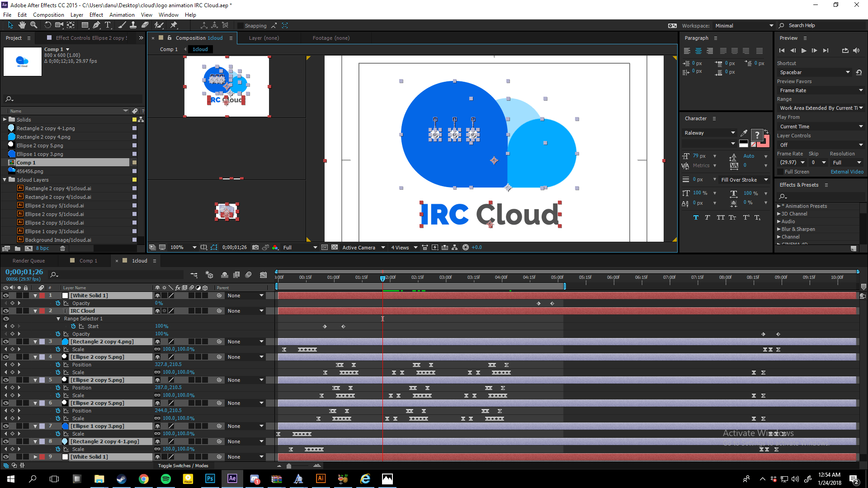The height and width of the screenshot is (488, 868).
Task: Hide Rectangle 2 copy 4.png layer
Action: pyautogui.click(x=6, y=342)
